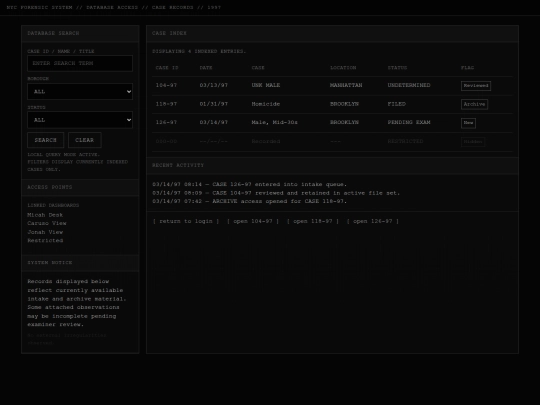
Task: Click the CASE column header
Action: pyautogui.click(x=258, y=68)
